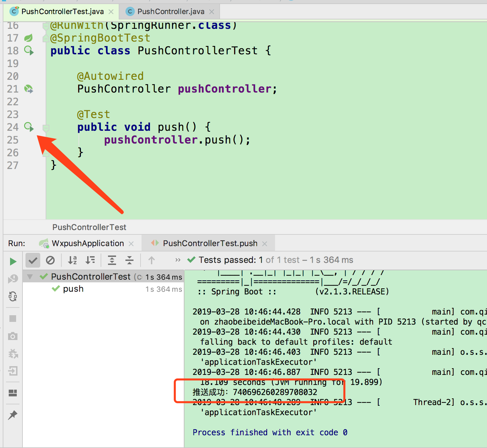487x448 pixels.
Task: Click fold end marker on line 26
Action: coord(46,154)
